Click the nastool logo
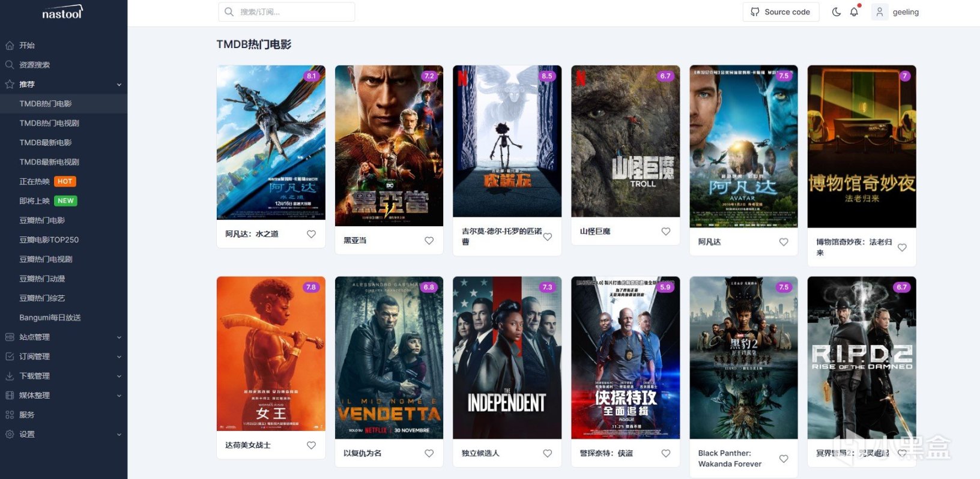Viewport: 980px width, 479px height. [62, 13]
